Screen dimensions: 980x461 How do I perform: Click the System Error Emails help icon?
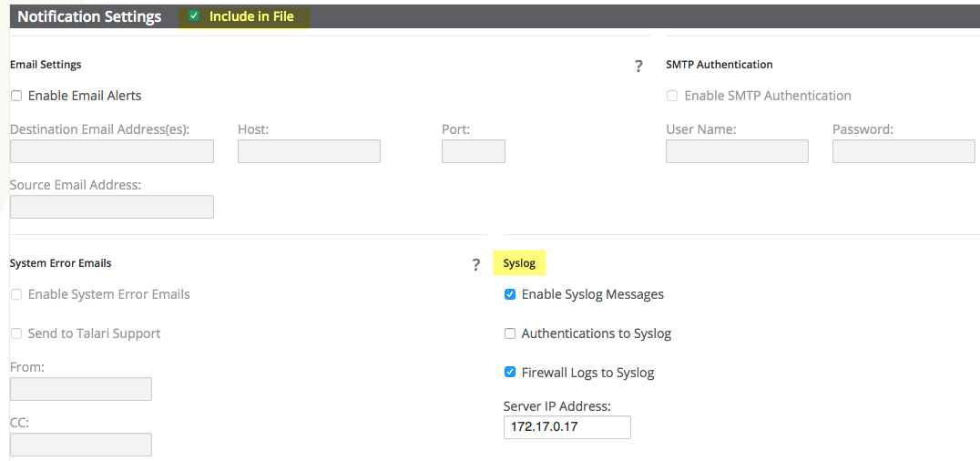[x=475, y=264]
